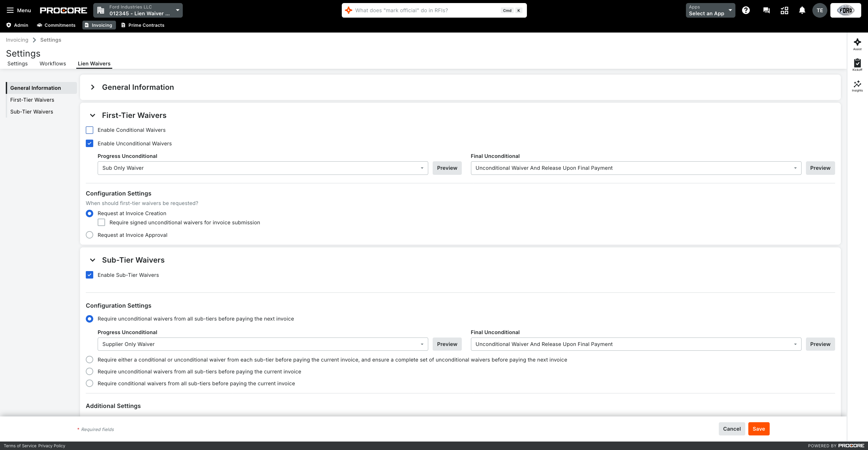Image resolution: width=868 pixels, height=450 pixels.
Task: Click the TE user avatar
Action: click(x=820, y=11)
